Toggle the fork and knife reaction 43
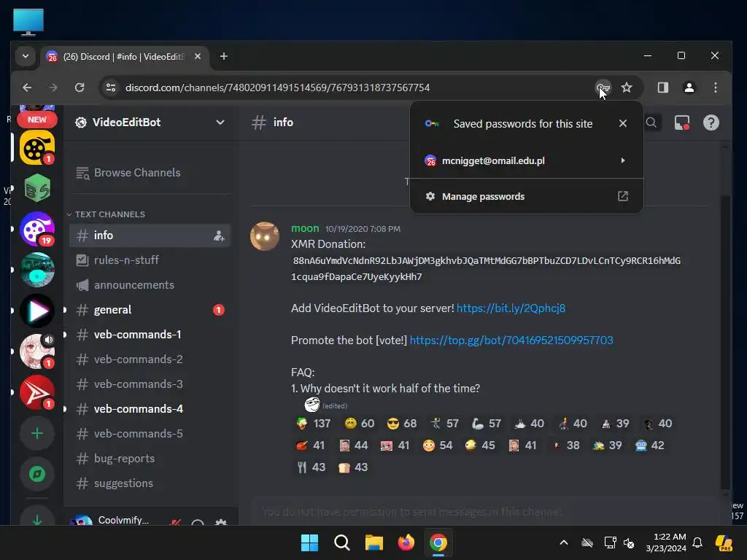The height and width of the screenshot is (560, 747). point(311,467)
